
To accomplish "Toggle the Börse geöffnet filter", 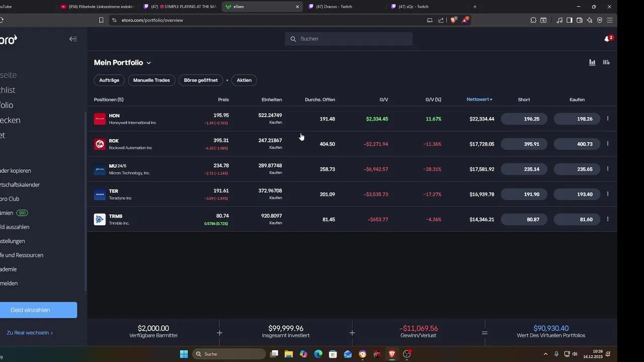I will 201,80.
